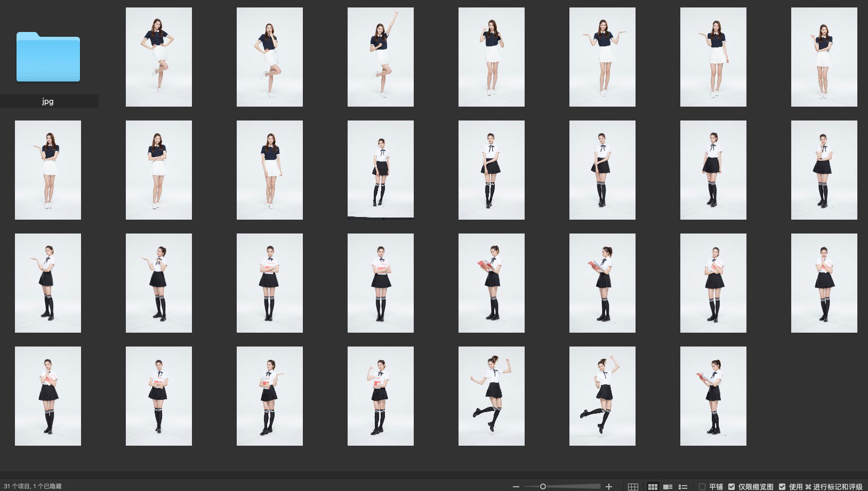Select the last photo in the bottom row

pyautogui.click(x=713, y=396)
